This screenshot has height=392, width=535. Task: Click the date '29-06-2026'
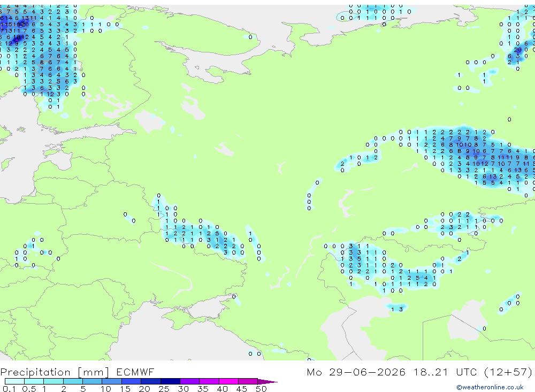point(367,372)
